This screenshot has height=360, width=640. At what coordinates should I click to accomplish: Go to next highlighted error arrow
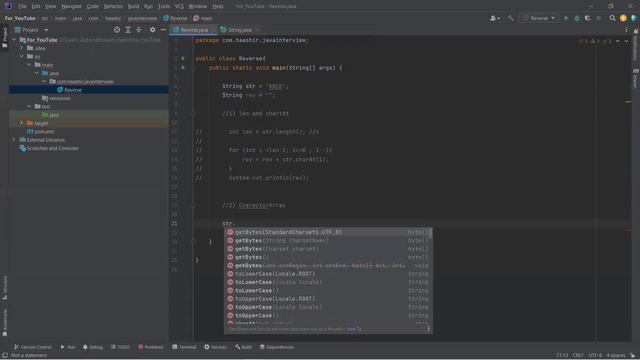(x=626, y=41)
